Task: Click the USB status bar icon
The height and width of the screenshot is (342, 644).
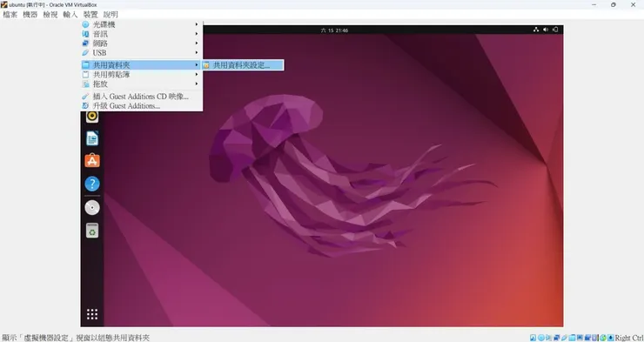Action: 564,338
